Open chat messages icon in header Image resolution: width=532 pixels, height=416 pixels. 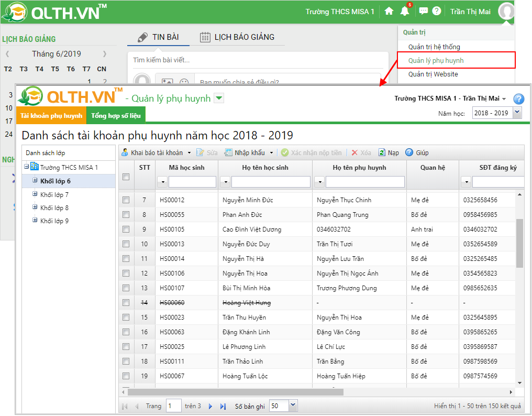pos(423,11)
